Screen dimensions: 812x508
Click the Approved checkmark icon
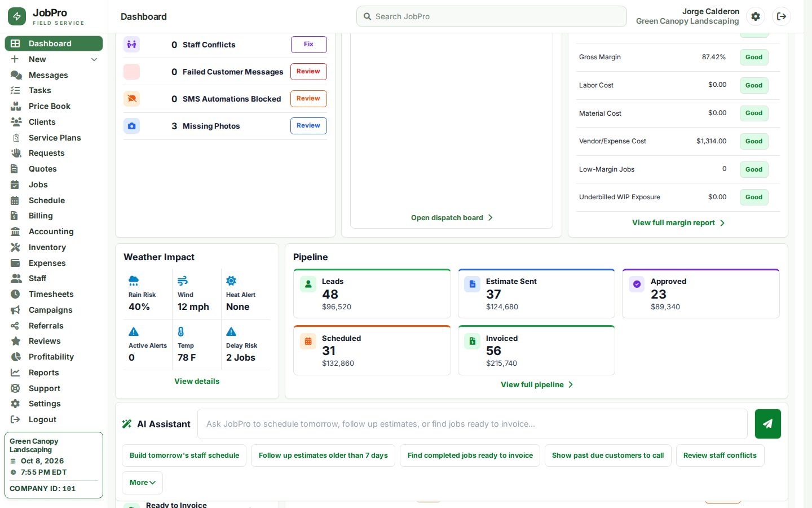click(637, 284)
